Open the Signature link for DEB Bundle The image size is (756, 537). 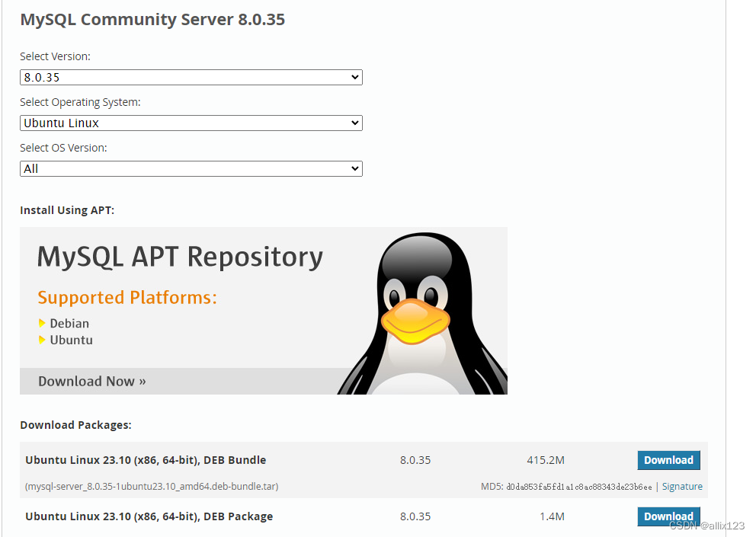[x=682, y=486]
